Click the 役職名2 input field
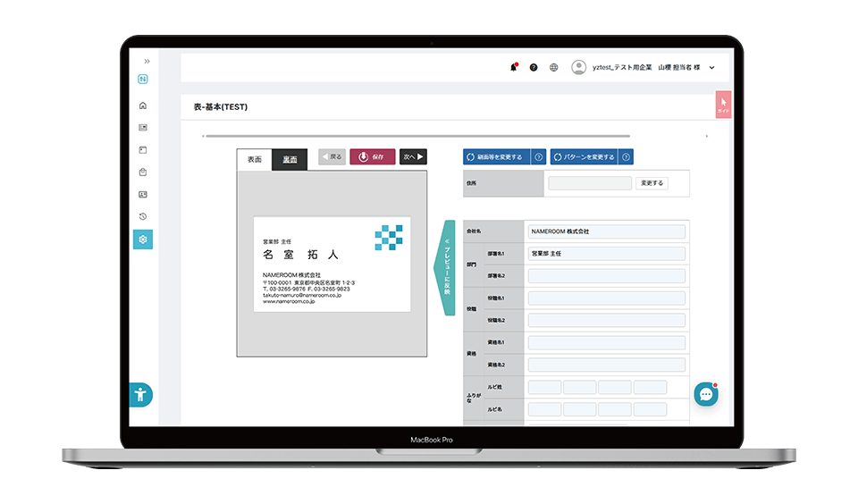Viewport: 858px width, 504px height. click(x=606, y=320)
